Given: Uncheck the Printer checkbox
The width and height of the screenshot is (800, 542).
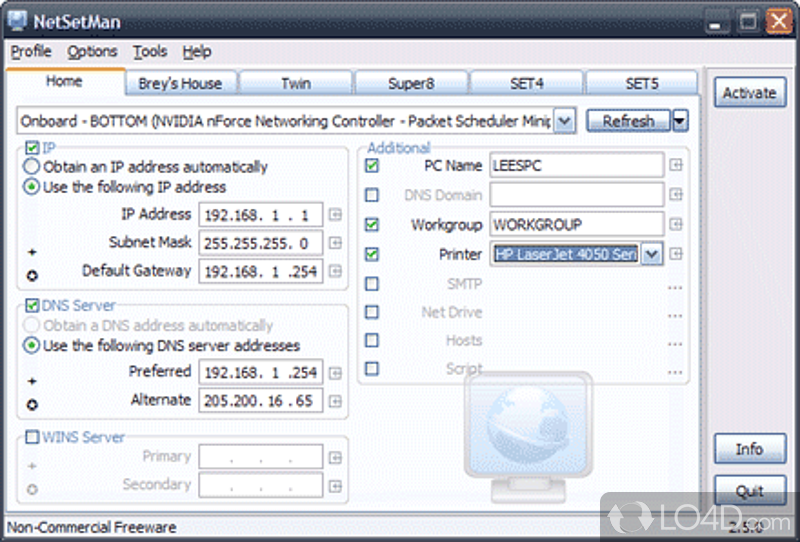Looking at the screenshot, I should click(x=372, y=254).
